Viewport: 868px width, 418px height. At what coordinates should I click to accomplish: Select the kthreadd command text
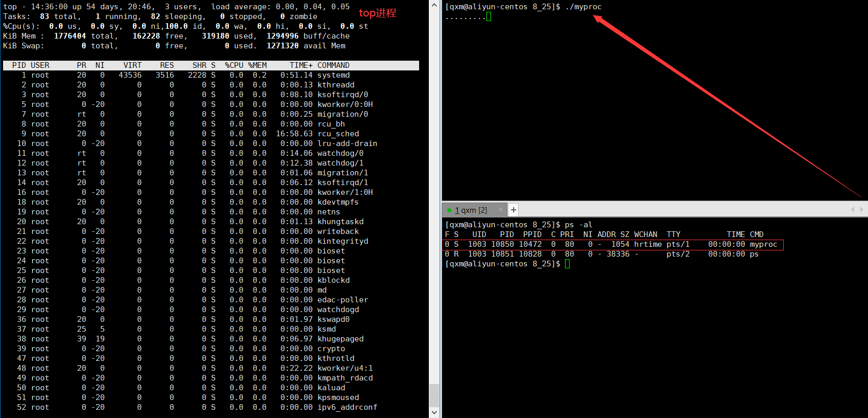(336, 85)
